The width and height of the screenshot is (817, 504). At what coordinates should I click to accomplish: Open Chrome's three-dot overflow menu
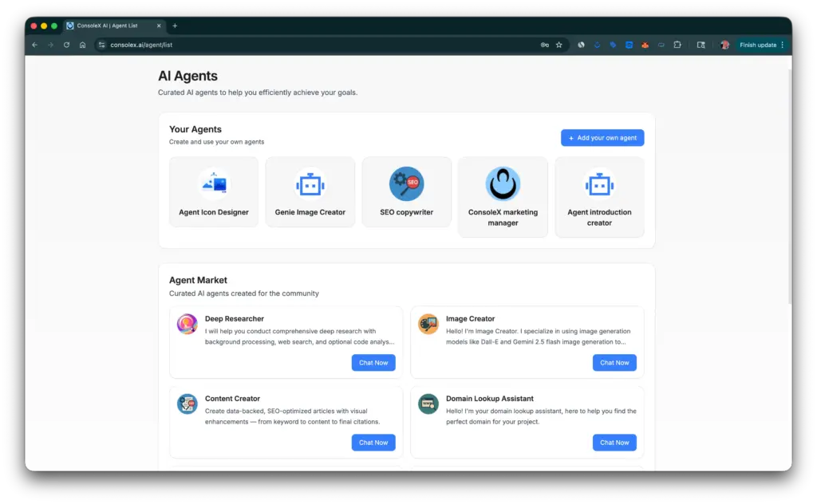(784, 45)
